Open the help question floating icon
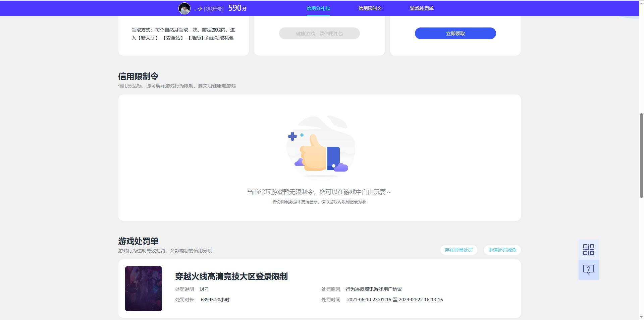644x320 pixels. tap(588, 270)
